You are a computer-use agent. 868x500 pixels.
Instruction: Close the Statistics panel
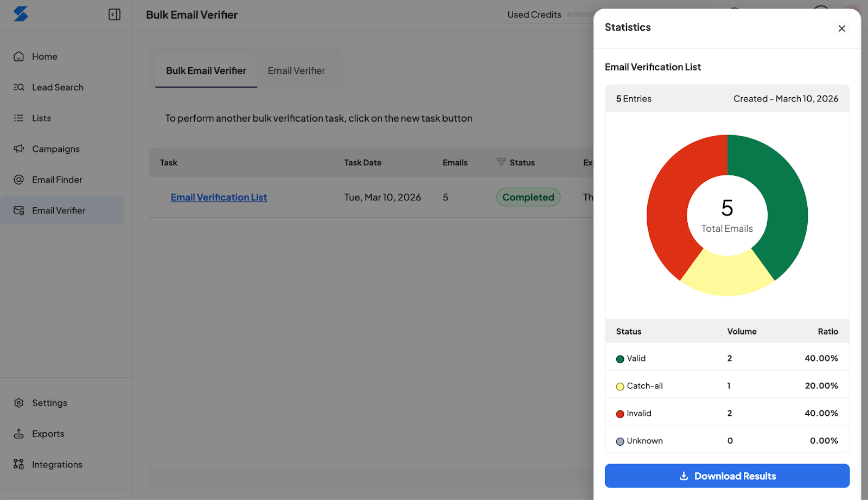coord(841,29)
